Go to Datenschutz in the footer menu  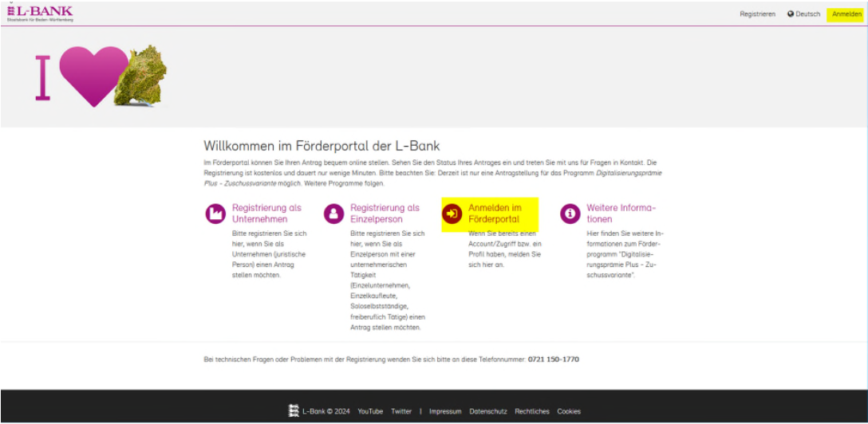(x=488, y=412)
